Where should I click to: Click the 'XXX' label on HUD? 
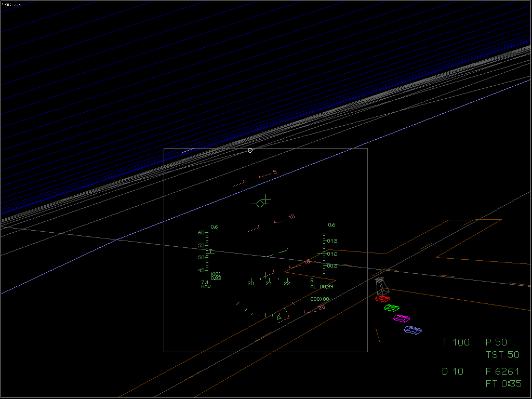pos(216,274)
